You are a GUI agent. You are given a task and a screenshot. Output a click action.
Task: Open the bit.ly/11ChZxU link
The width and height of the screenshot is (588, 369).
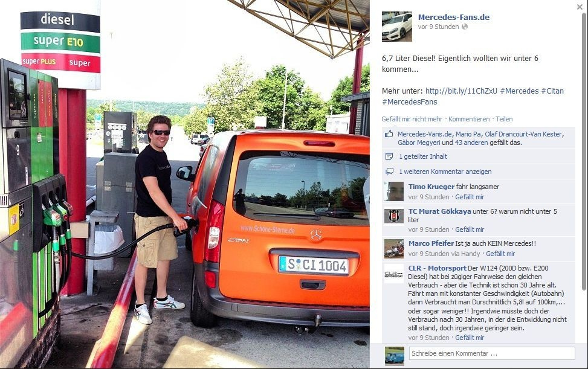[x=461, y=91]
